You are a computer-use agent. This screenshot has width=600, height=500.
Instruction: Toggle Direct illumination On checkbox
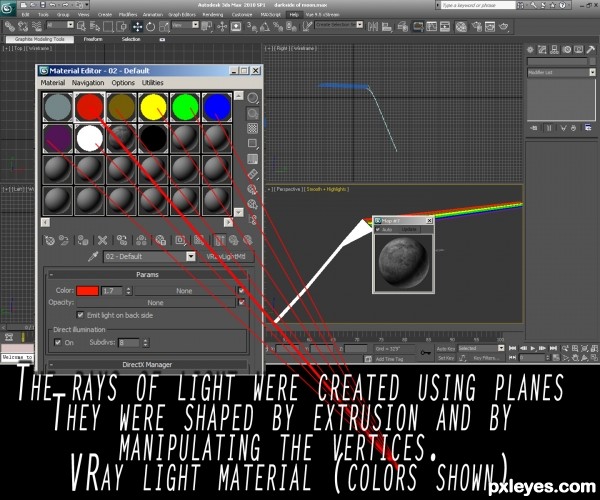pos(58,342)
